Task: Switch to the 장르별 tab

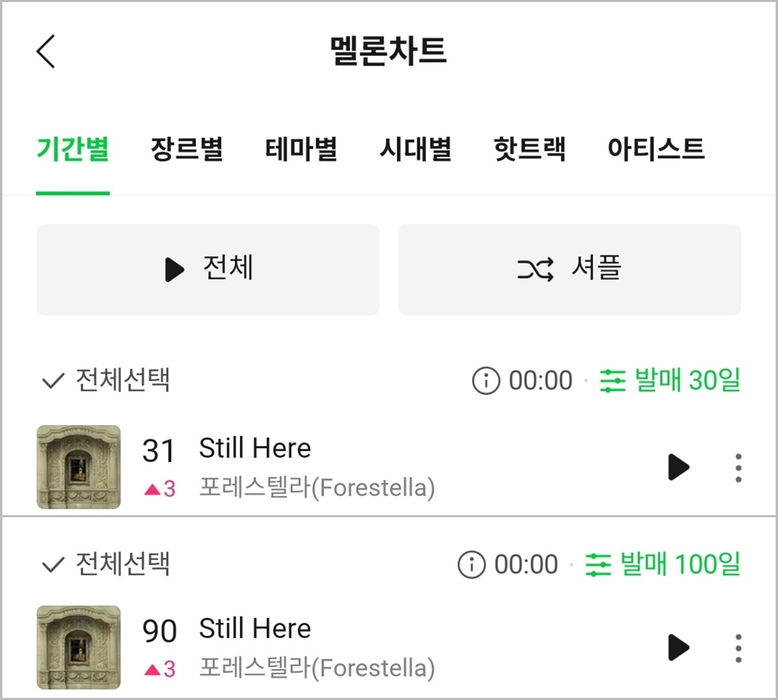Action: coord(187,149)
